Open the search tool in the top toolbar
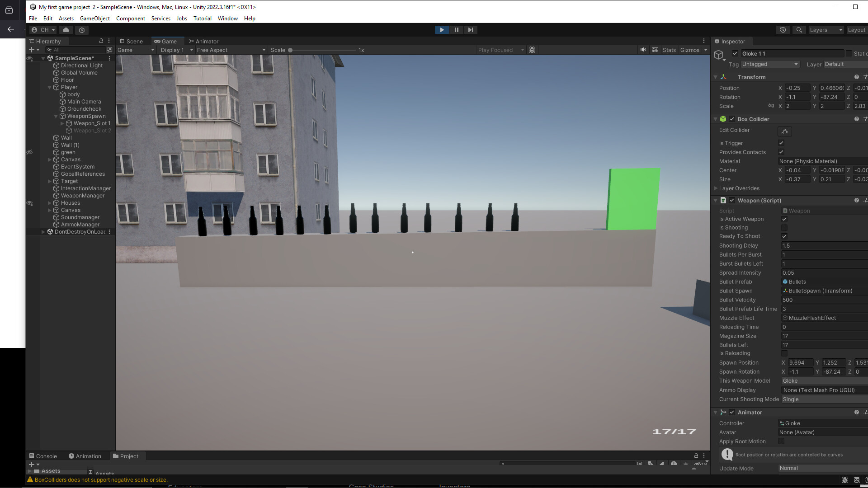Screen dimensions: 868x488 point(799,29)
